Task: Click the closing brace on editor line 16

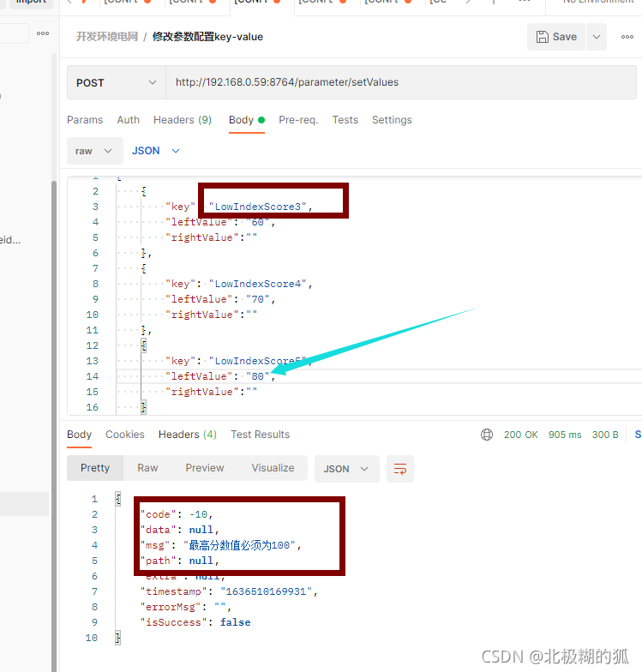Action: point(144,407)
